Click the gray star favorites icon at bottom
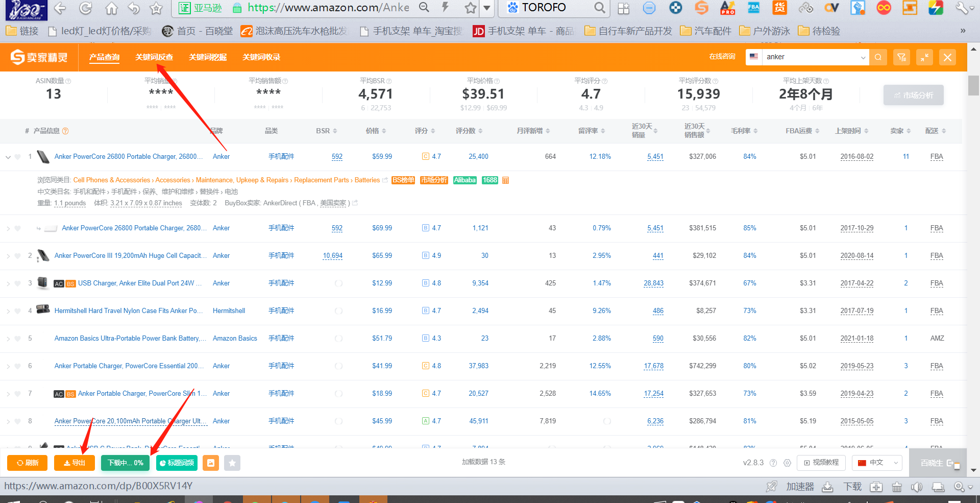This screenshot has width=980, height=503. 232,463
